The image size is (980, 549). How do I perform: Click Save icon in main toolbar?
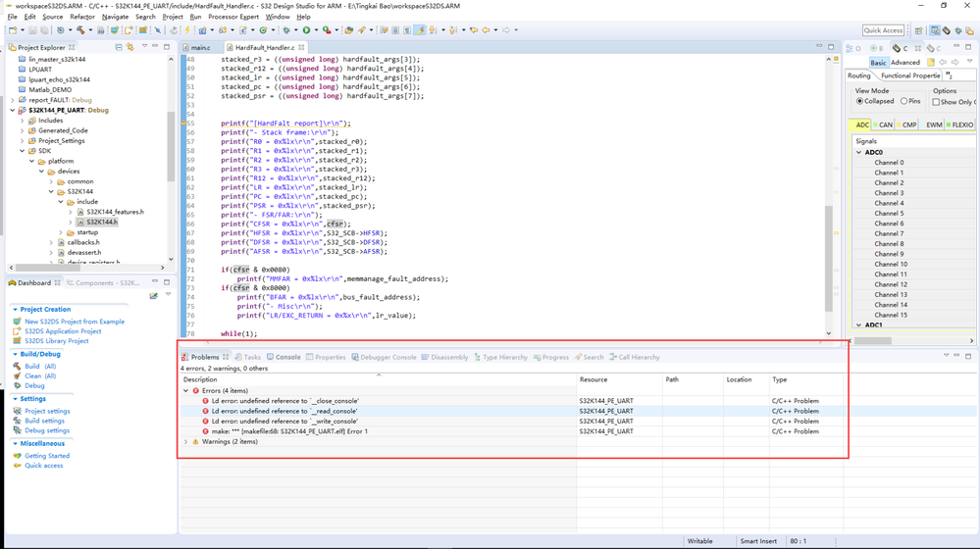tap(32, 30)
